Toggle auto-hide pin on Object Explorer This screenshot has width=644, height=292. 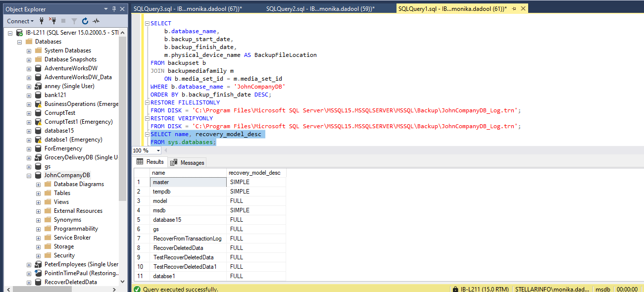coord(113,8)
